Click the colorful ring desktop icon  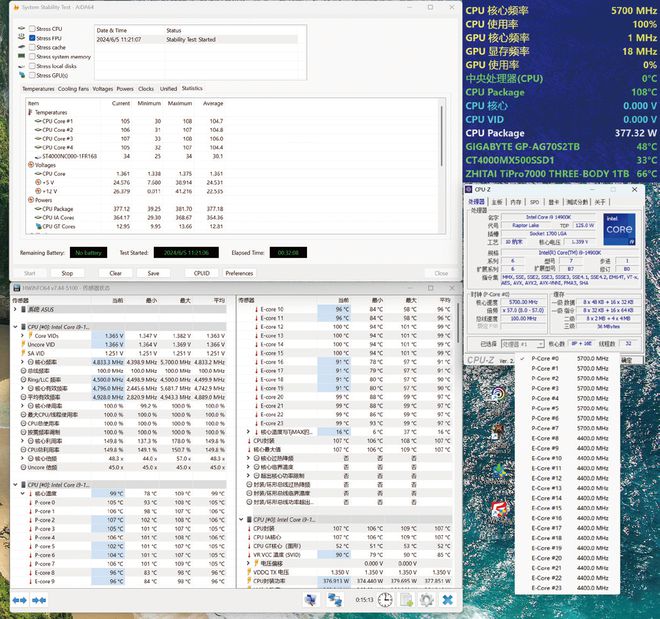point(498,394)
